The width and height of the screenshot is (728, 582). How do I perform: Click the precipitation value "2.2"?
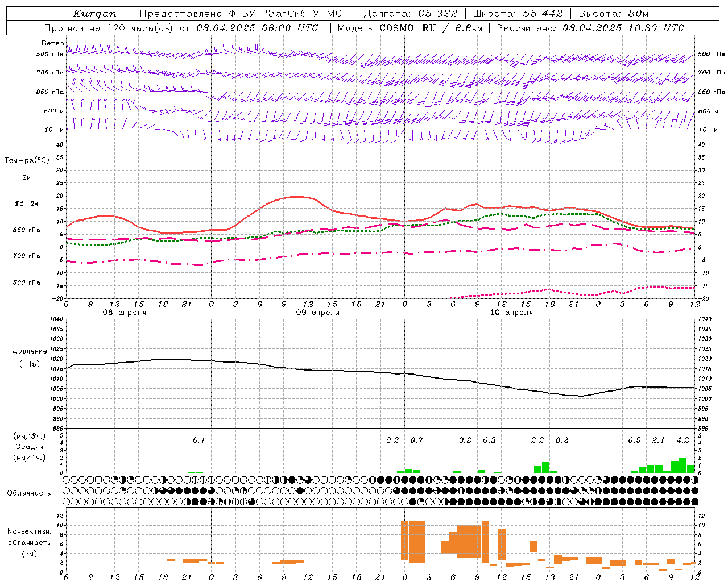(x=537, y=440)
